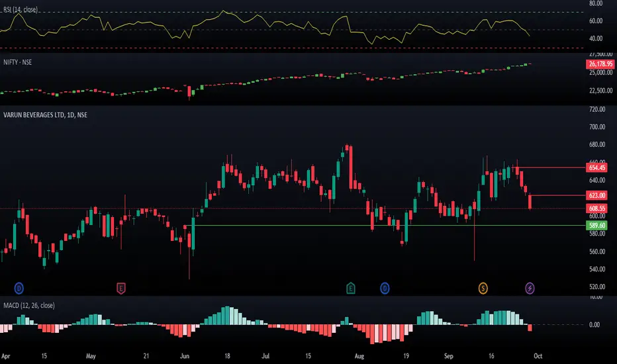Click the Aug label on time axis
The width and height of the screenshot is (617, 364).
[359, 356]
